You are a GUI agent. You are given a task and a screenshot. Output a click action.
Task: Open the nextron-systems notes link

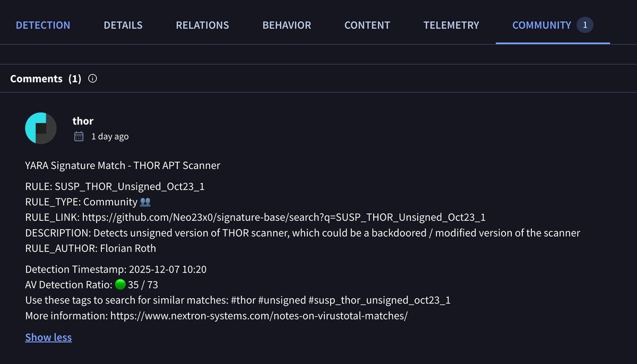coord(259,316)
